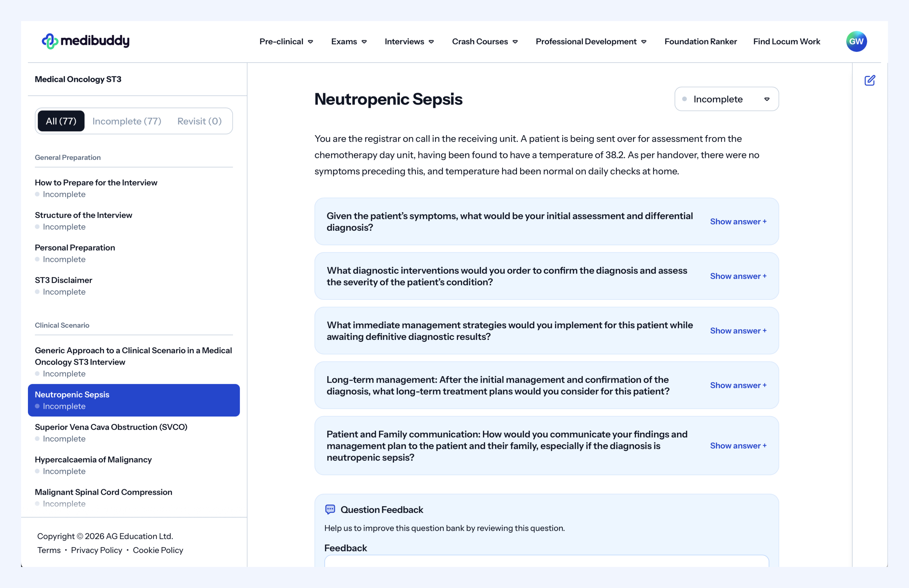Open the GW user avatar menu
This screenshot has height=588, width=909.
tap(856, 41)
